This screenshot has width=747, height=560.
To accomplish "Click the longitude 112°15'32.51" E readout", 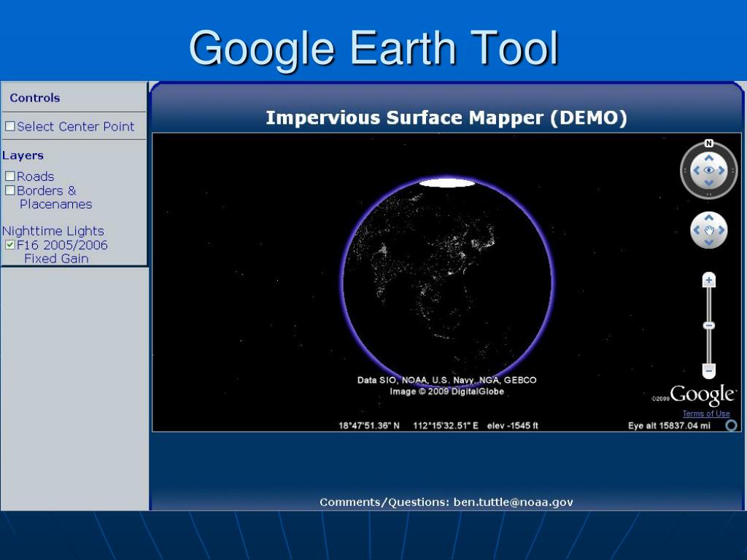I will pos(446,426).
